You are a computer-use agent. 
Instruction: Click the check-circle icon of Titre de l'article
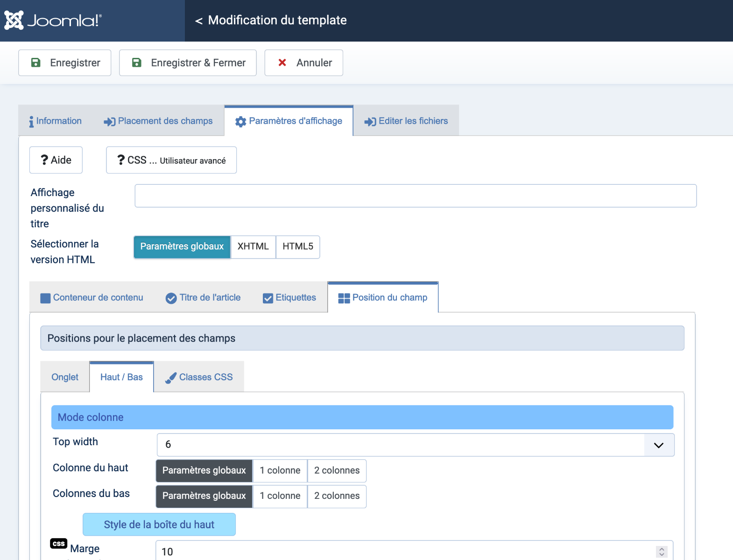coord(171,298)
